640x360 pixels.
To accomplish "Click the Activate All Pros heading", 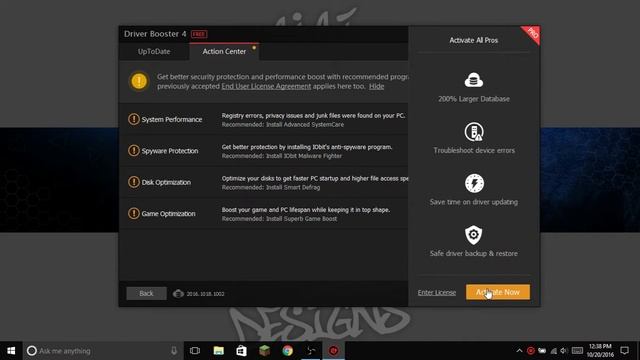I will click(473, 40).
